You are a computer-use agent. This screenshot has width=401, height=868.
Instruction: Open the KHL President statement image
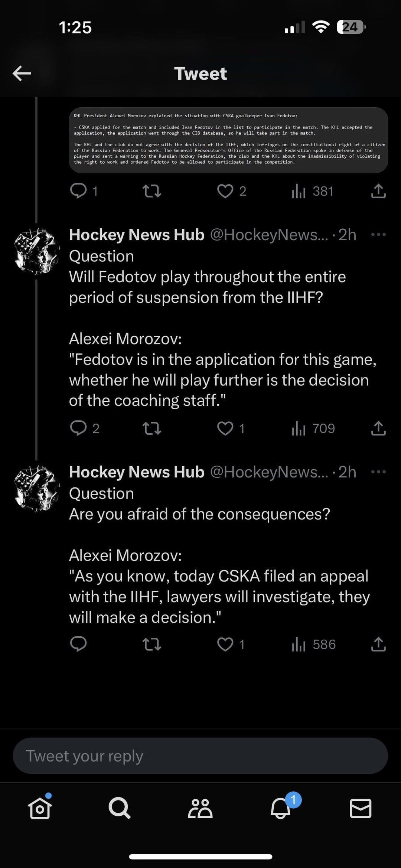tap(228, 140)
